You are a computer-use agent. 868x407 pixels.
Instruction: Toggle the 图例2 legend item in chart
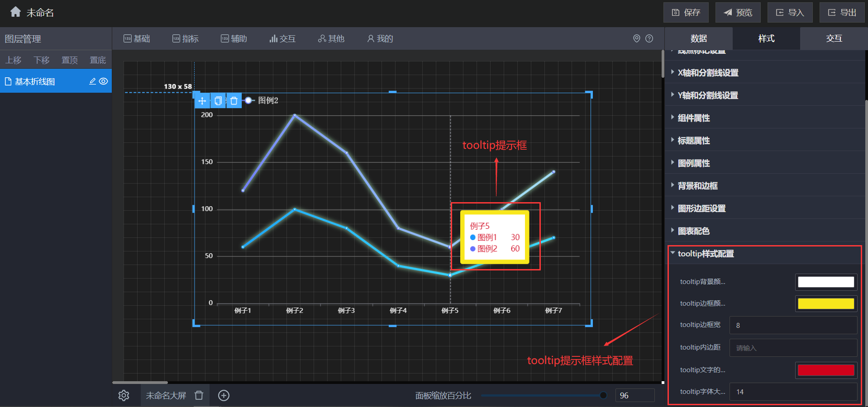[x=262, y=100]
